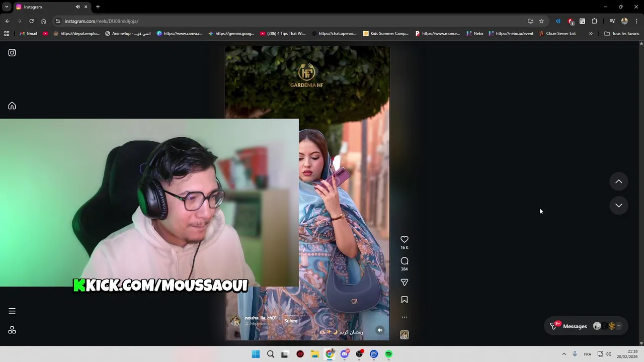644x362 pixels.
Task: View site information icon in the address bar
Action: tap(58, 21)
